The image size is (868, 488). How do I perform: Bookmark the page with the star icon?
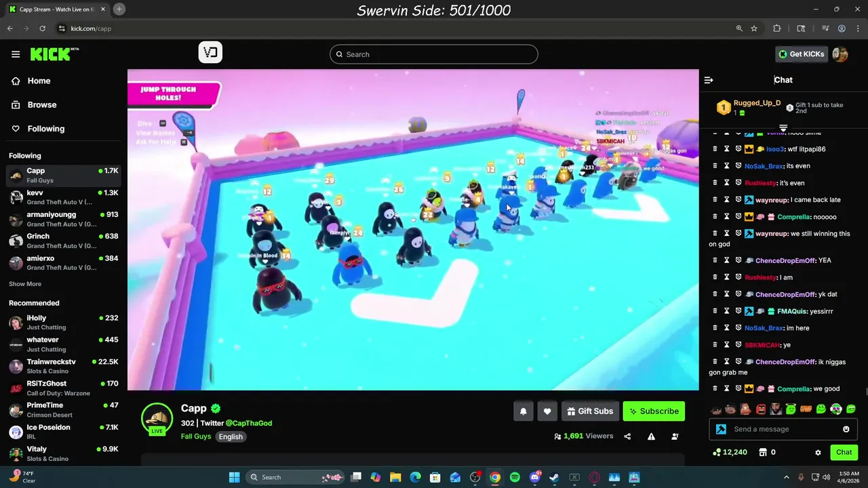tap(754, 28)
